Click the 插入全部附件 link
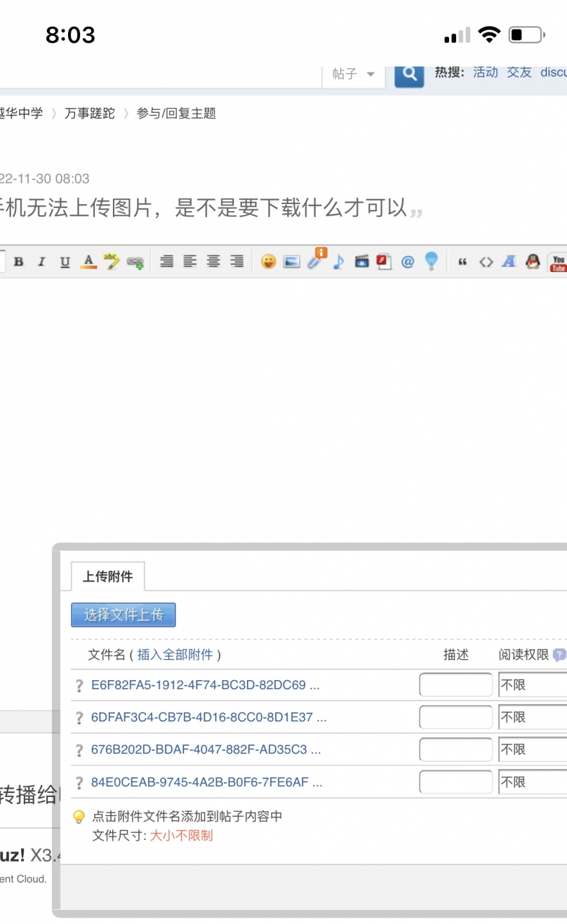Image resolution: width=567 pixels, height=924 pixels. pos(174,654)
